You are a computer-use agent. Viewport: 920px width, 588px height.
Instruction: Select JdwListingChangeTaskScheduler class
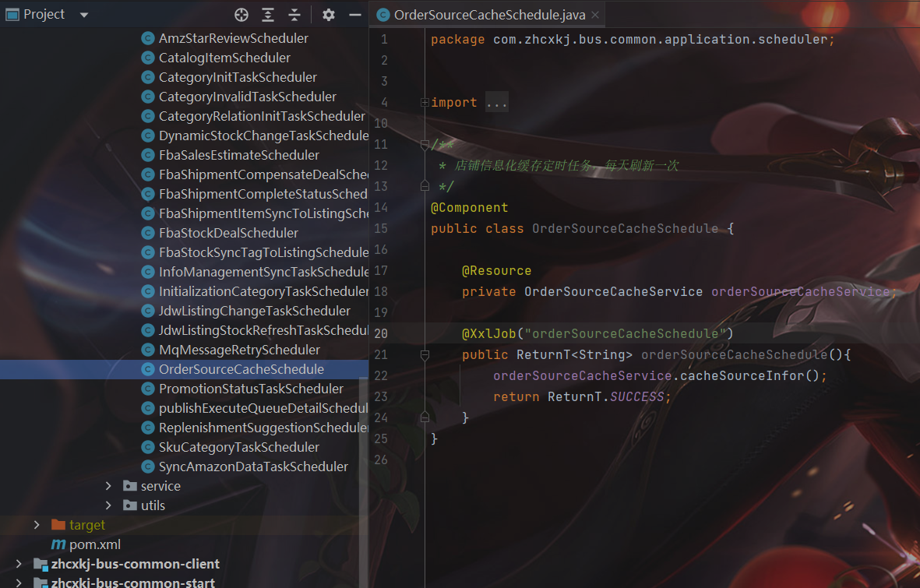(x=254, y=311)
